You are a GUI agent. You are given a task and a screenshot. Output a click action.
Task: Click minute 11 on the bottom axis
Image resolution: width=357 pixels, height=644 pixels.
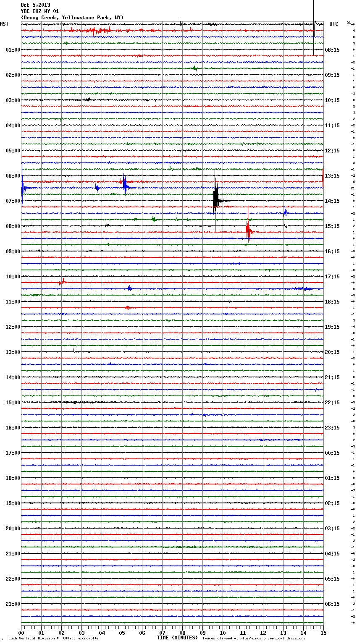243,633
